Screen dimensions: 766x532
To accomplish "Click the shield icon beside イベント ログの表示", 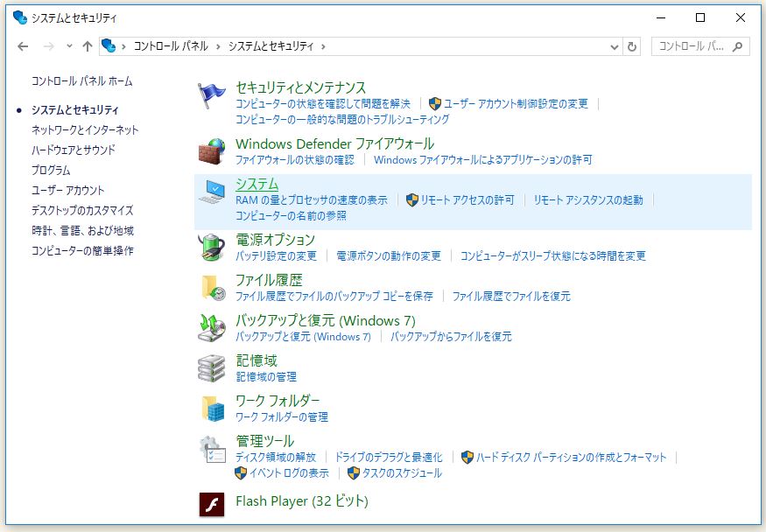I will [x=241, y=473].
